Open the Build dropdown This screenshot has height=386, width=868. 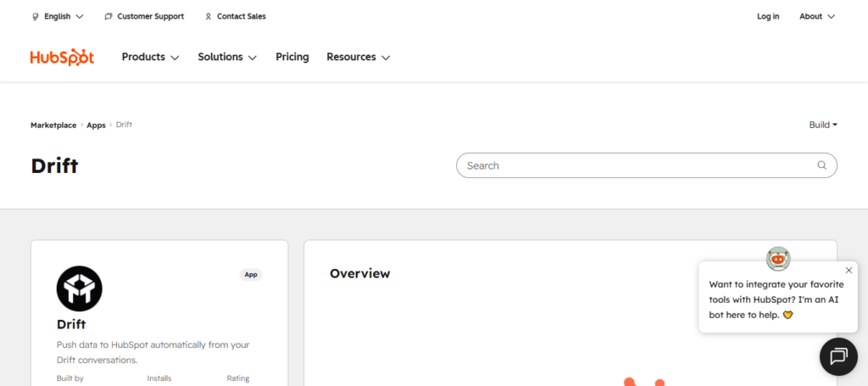(x=823, y=125)
